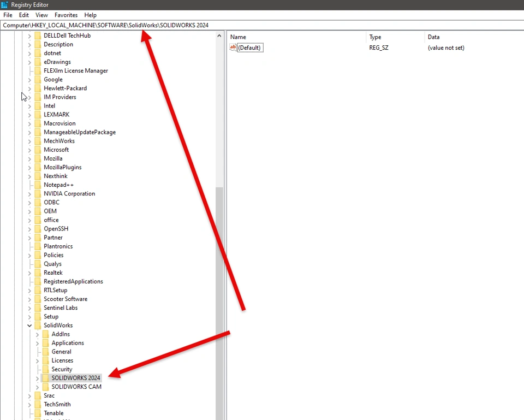This screenshot has height=420, width=524.
Task: Click the LEXMARK folder icon
Action: (38, 114)
